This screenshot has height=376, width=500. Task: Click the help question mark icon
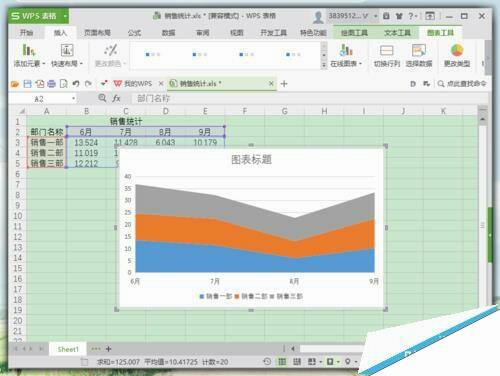411,16
